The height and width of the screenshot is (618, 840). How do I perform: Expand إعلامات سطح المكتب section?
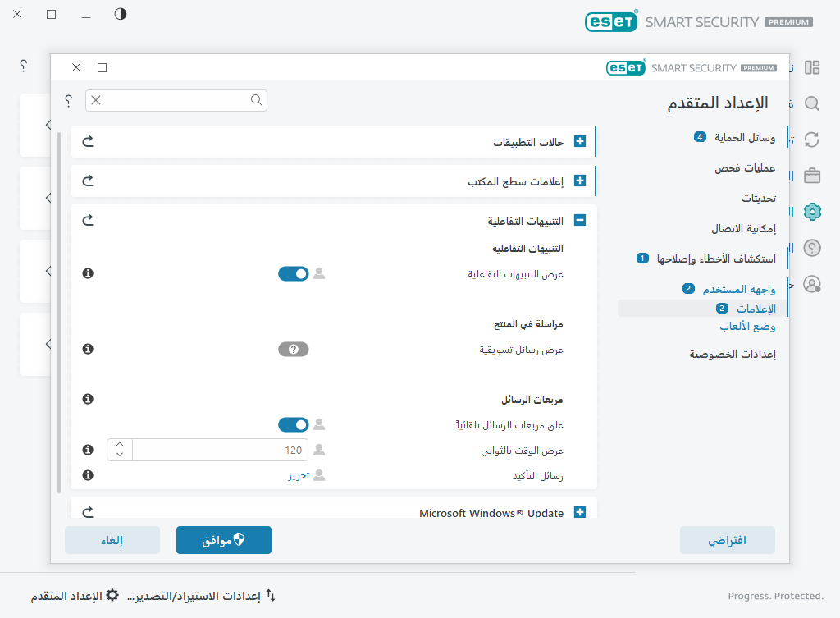click(580, 181)
